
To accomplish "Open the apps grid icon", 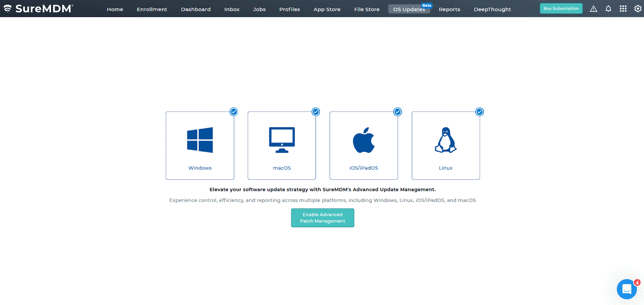I will (x=623, y=8).
